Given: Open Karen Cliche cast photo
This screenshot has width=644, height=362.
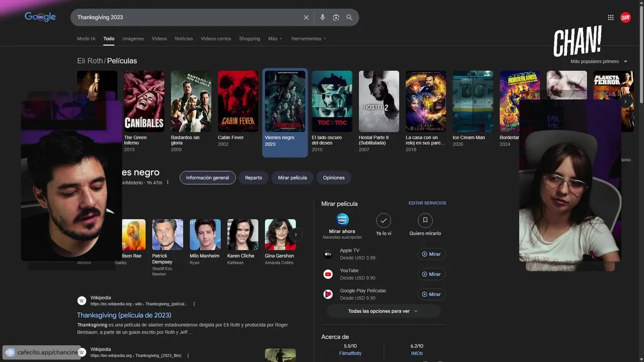Looking at the screenshot, I should pyautogui.click(x=243, y=234).
